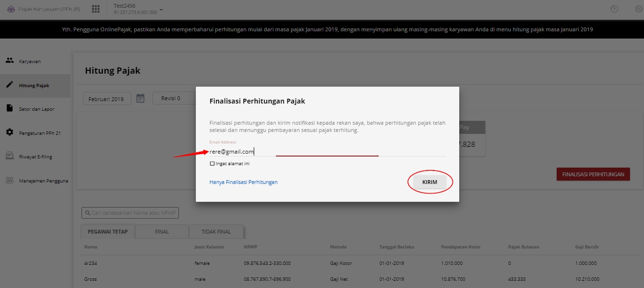Viewport: 644px width, 288px height.
Task: Open the apps grid icon
Action: (x=96, y=9)
